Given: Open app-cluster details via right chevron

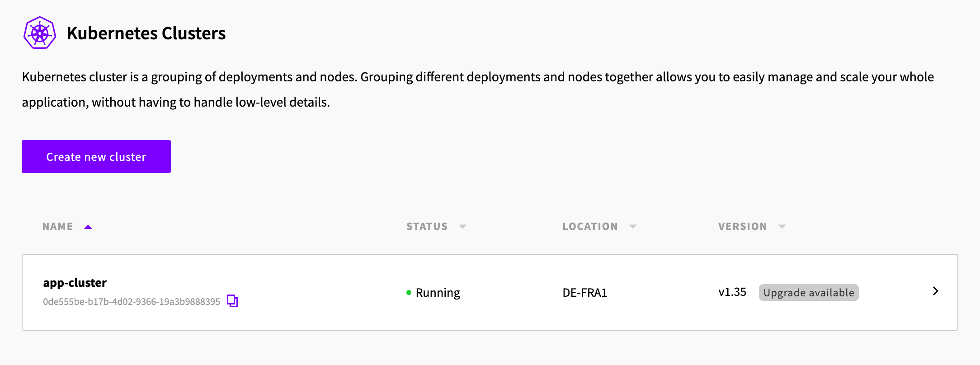Looking at the screenshot, I should coord(935,291).
